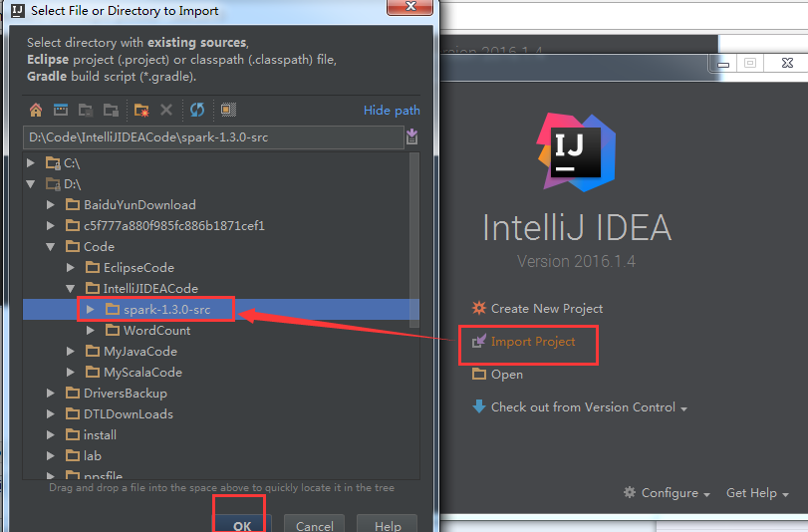
Task: Expand the DriversBackup folder
Action: 51,394
